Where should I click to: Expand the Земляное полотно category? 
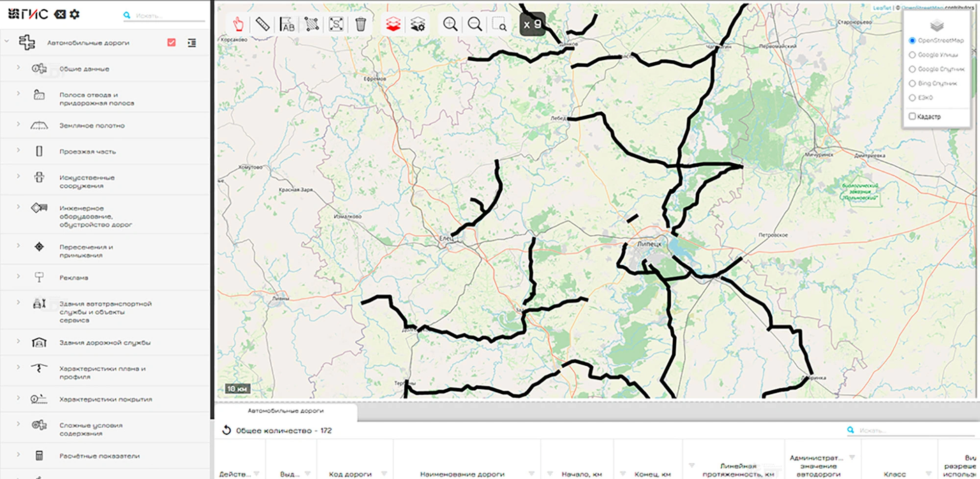coord(18,125)
